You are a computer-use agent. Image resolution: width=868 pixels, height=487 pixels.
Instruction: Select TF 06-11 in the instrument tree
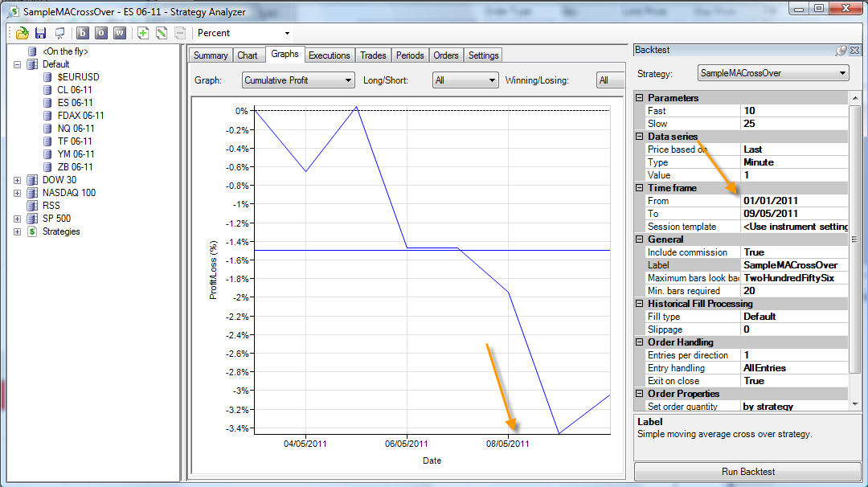(x=75, y=141)
